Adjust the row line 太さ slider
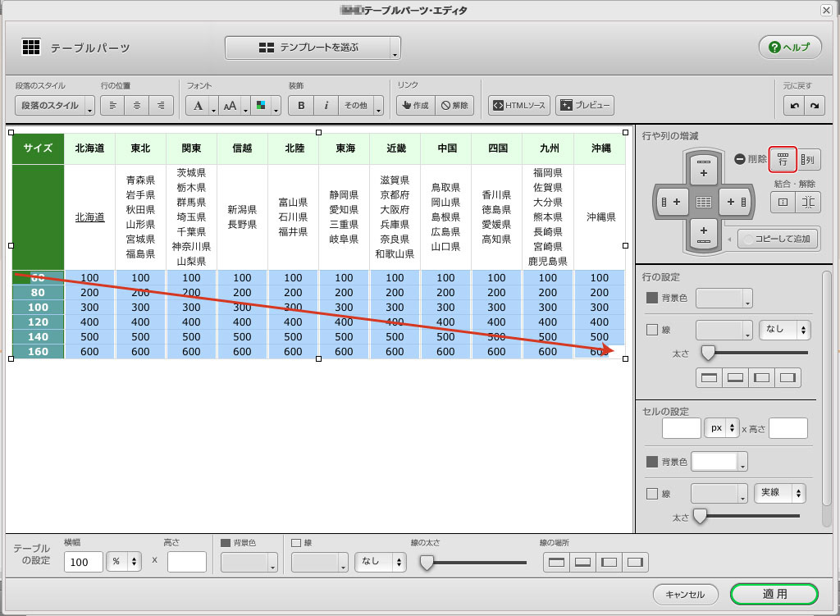 click(708, 353)
